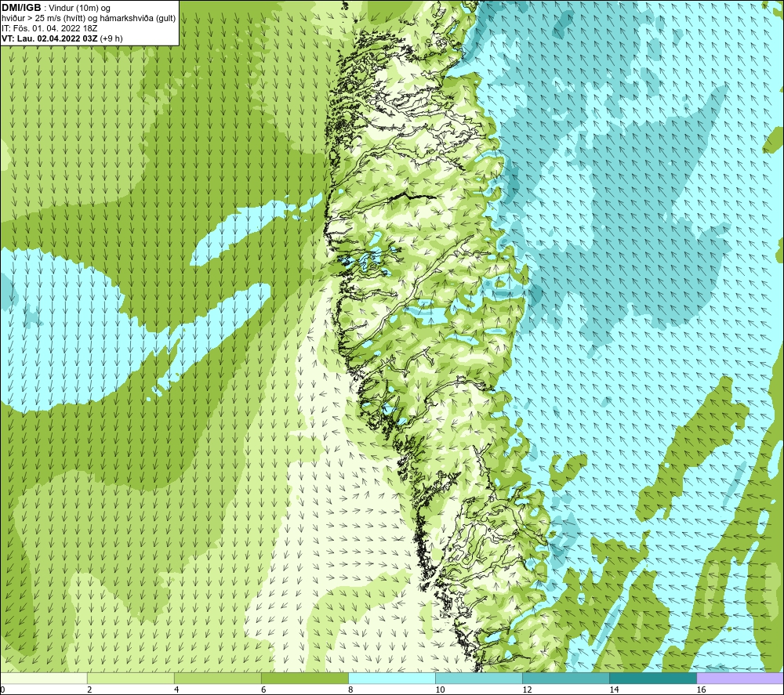The height and width of the screenshot is (695, 784).
Task: Click the legend scale label '2'
Action: (89, 690)
